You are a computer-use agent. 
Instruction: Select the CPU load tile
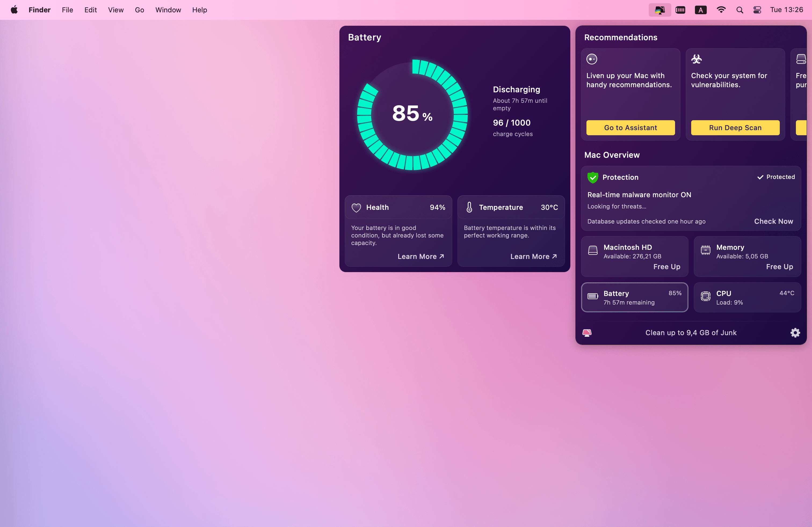pyautogui.click(x=747, y=297)
